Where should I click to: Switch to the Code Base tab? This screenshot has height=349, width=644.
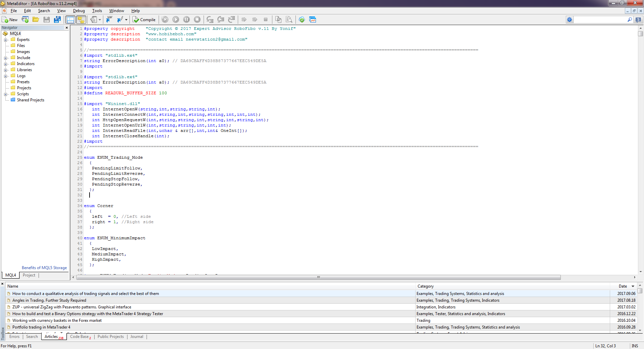pos(80,337)
